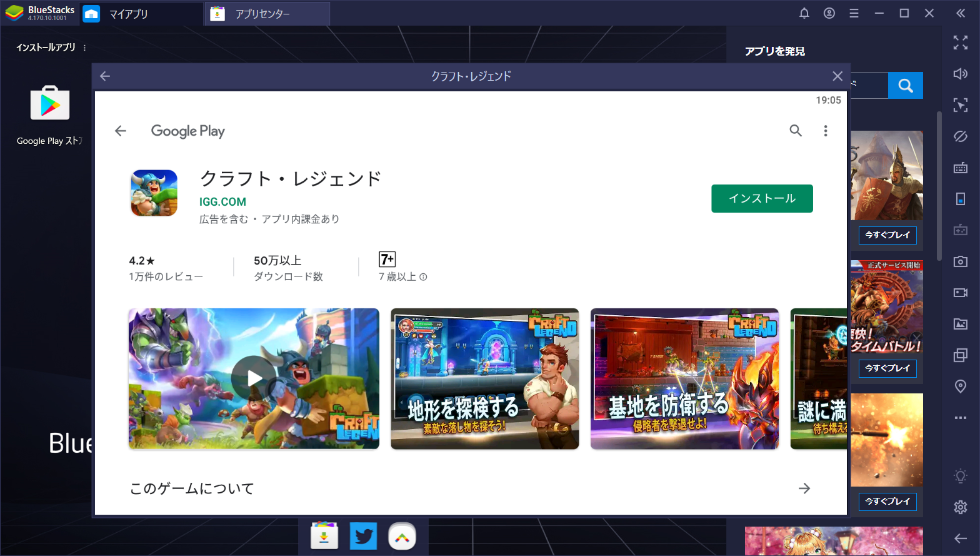This screenshot has height=556, width=980.
Task: Open the App Center icon in dock
Action: [324, 537]
